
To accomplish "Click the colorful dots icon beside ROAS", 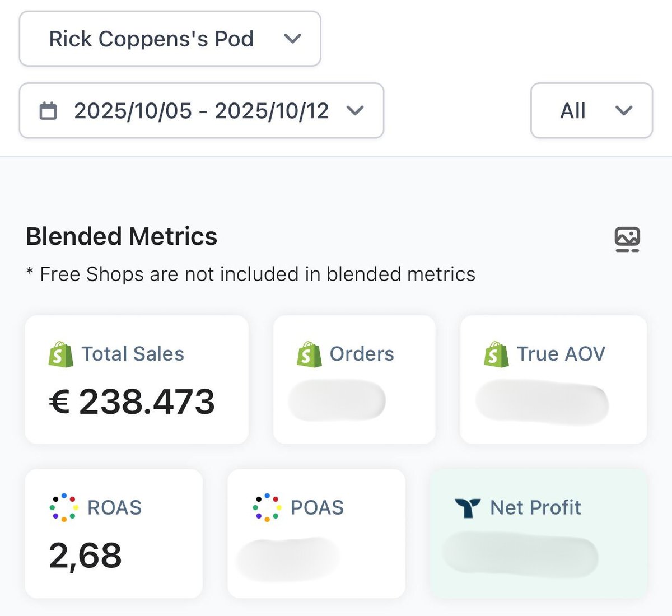I will pos(62,507).
